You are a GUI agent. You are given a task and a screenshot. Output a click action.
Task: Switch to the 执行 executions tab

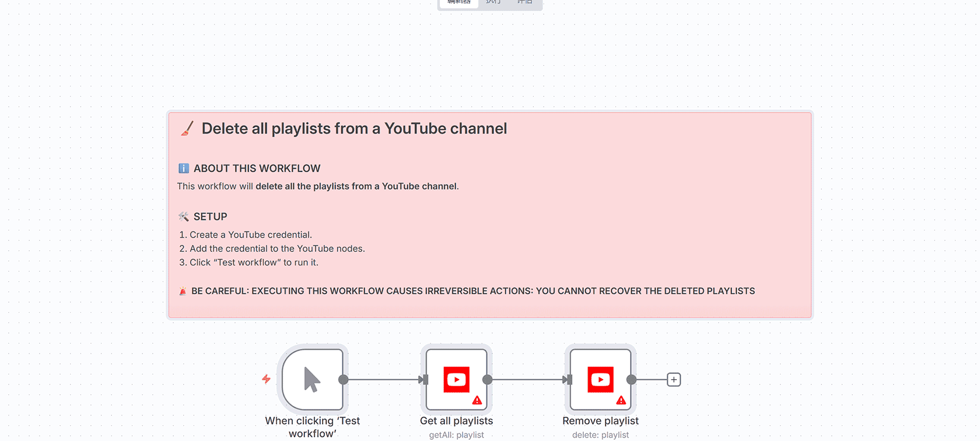pyautogui.click(x=494, y=2)
